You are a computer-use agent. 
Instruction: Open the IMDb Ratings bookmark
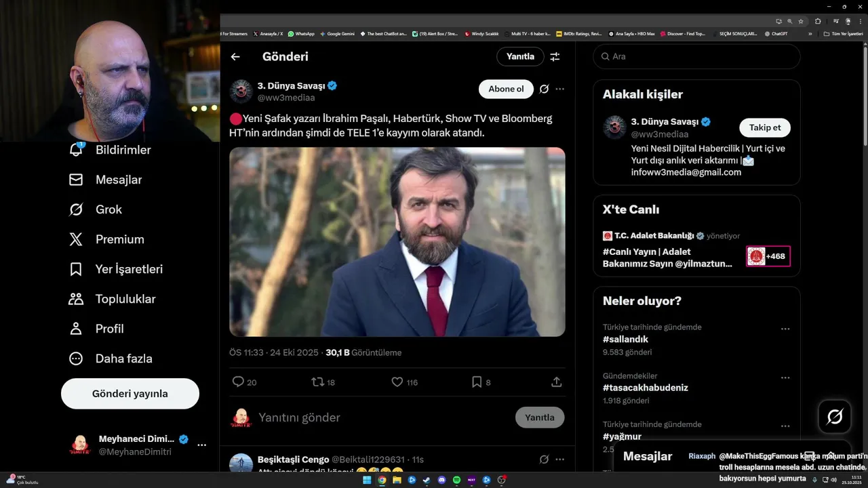pyautogui.click(x=578, y=33)
